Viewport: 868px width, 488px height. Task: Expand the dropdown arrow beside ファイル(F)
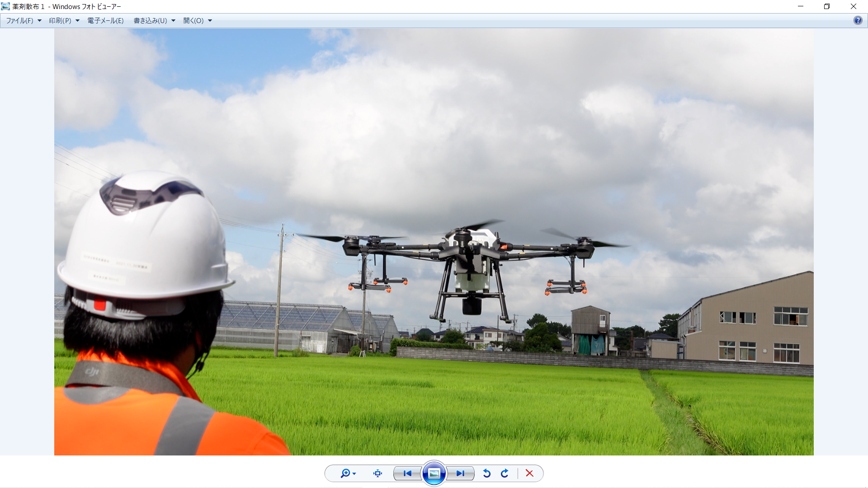point(39,20)
